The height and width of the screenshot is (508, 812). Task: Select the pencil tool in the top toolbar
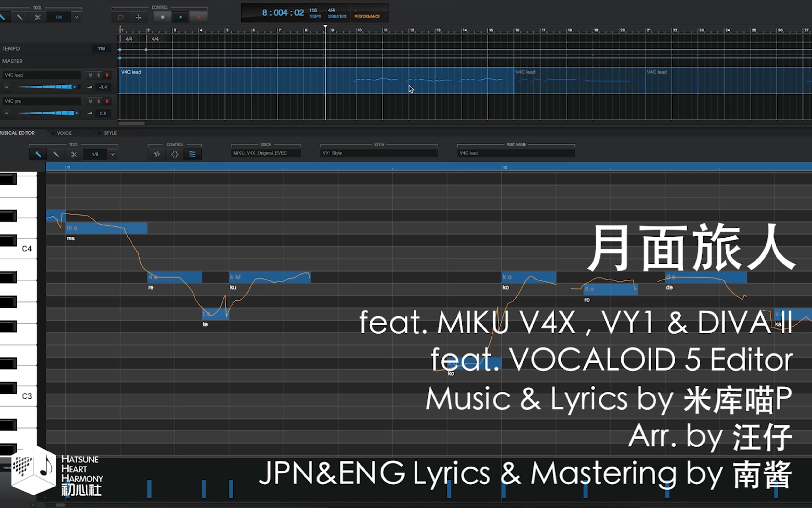click(20, 17)
